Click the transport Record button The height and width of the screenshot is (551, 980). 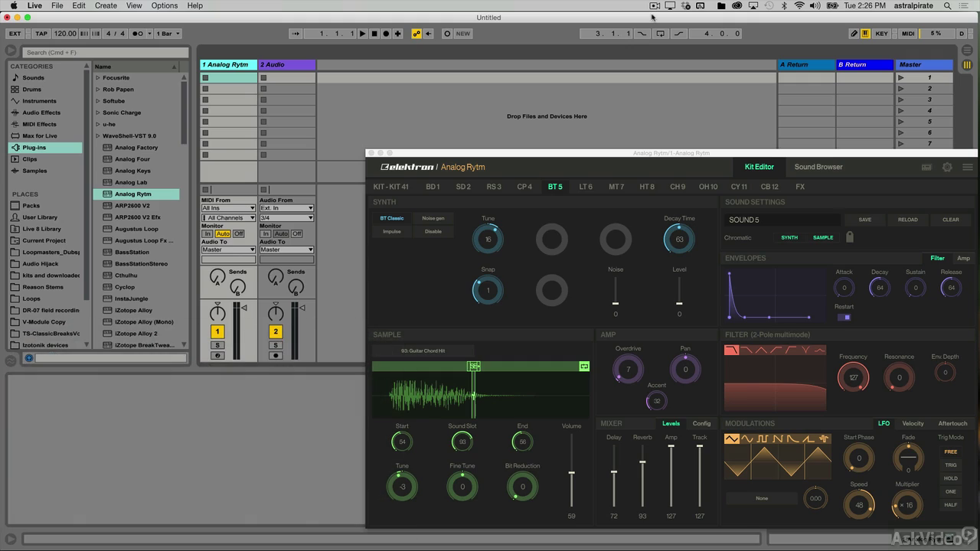tap(386, 34)
